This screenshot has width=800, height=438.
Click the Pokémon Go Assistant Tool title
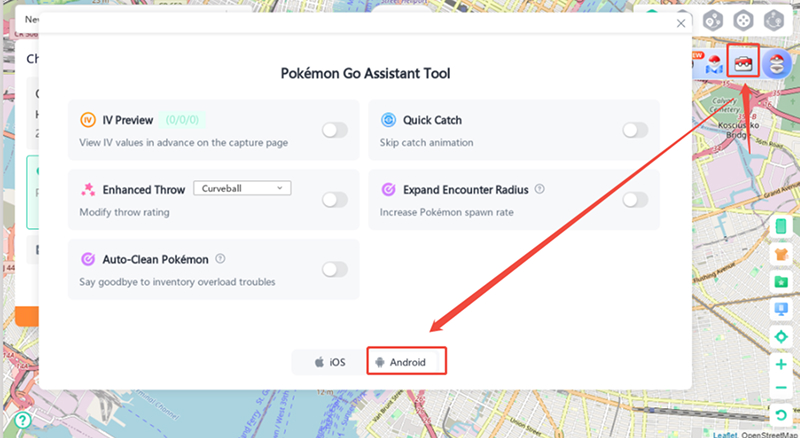click(x=365, y=74)
